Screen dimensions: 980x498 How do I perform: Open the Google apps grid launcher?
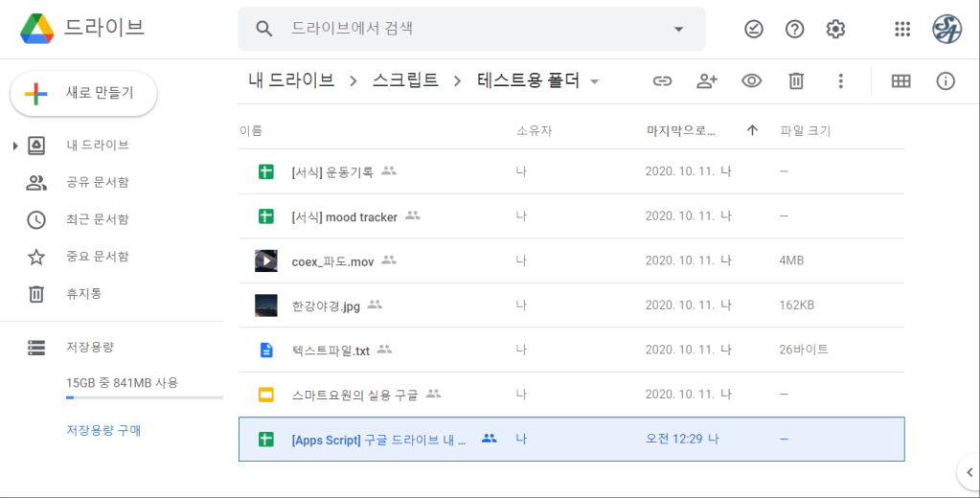pyautogui.click(x=901, y=29)
